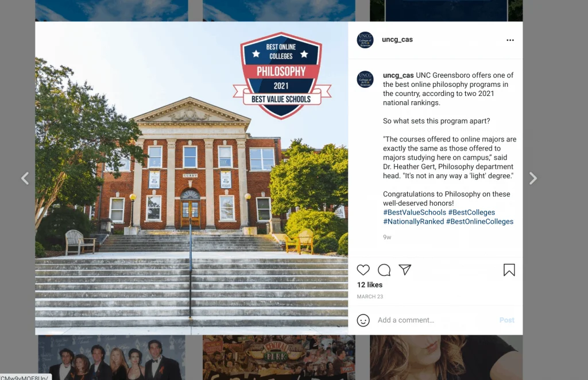Viewport: 588px width, 380px height.
Task: Open #BestColleges hashtag
Action: 471,212
